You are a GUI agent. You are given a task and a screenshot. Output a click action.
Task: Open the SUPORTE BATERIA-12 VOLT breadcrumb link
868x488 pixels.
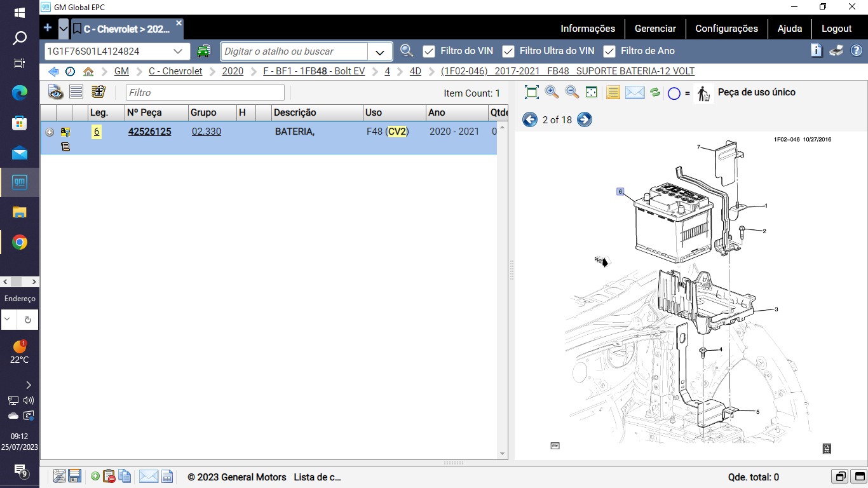pyautogui.click(x=567, y=71)
